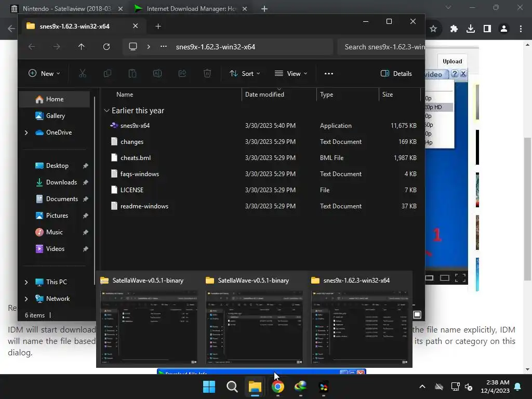Open taskbar Search magnifier
This screenshot has height=399, width=532.
pos(232,387)
